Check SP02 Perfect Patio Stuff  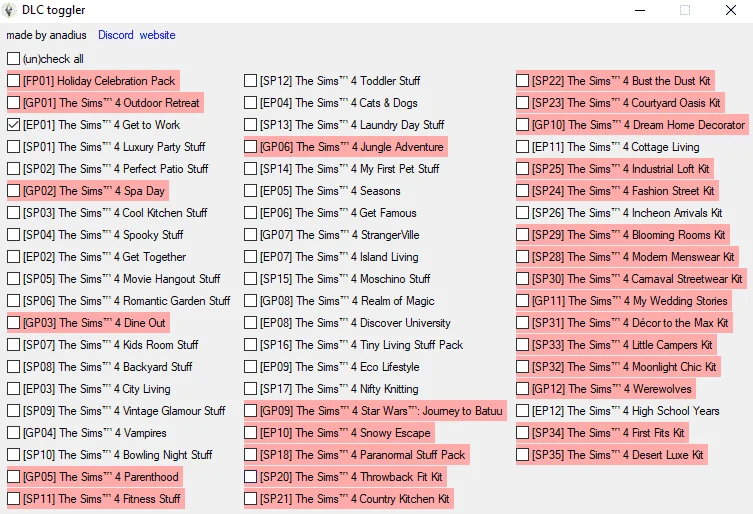click(13, 169)
